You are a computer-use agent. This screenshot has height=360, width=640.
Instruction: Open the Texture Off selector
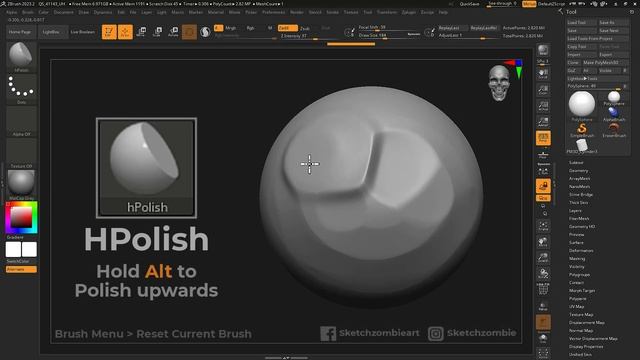click(x=21, y=153)
